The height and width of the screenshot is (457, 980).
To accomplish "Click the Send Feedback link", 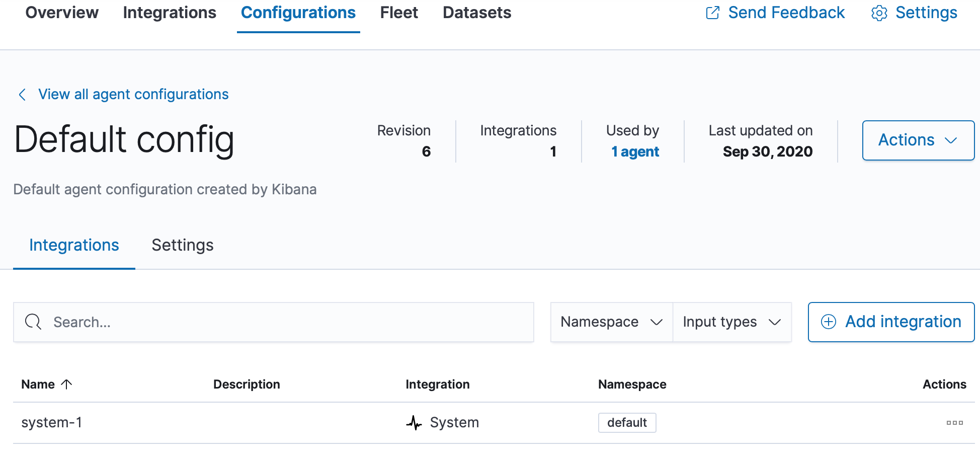I will click(786, 13).
